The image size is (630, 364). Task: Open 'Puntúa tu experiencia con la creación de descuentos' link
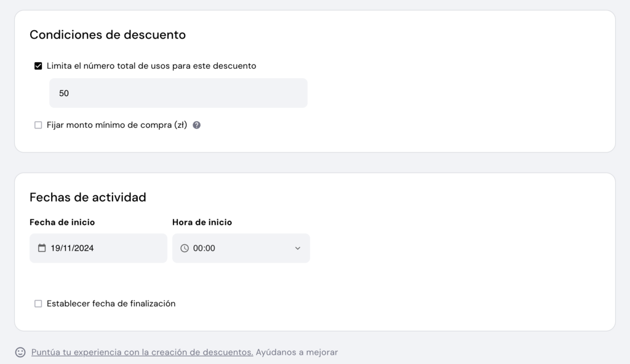point(142,352)
